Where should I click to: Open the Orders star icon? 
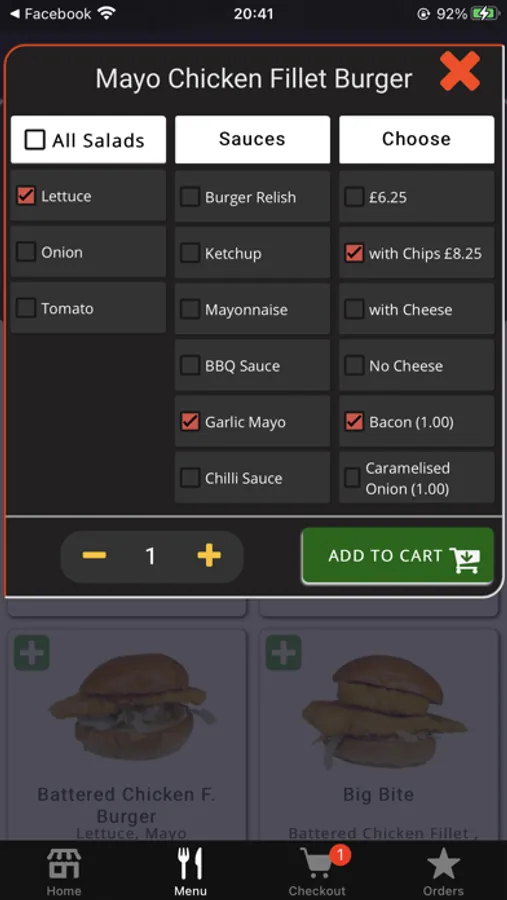[443, 864]
